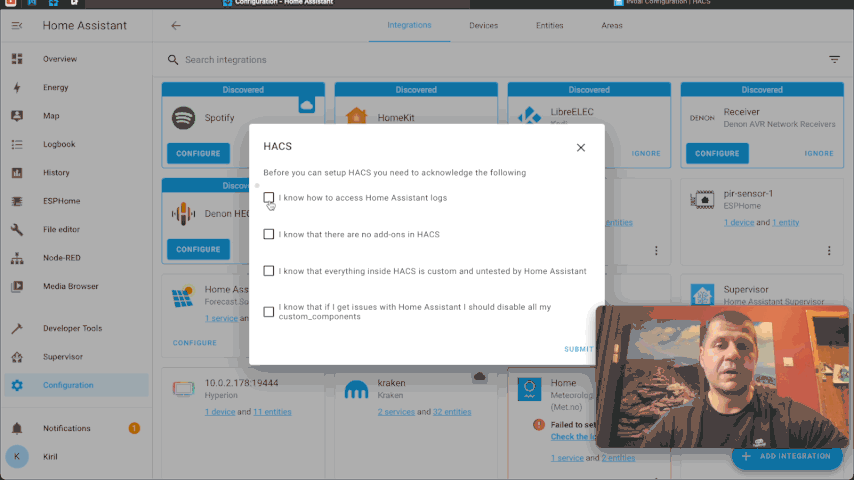Viewport: 854px width, 480px height.
Task: Go back with the arrow icon
Action: point(175,26)
